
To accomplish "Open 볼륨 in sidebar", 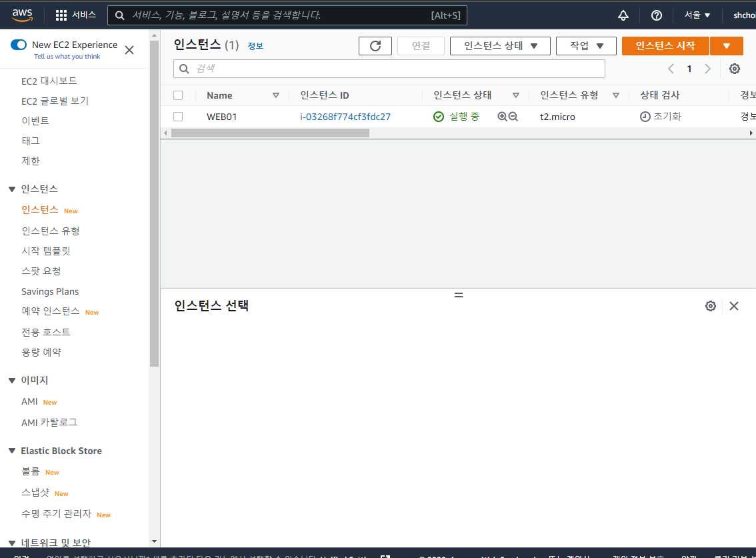I will tap(31, 471).
